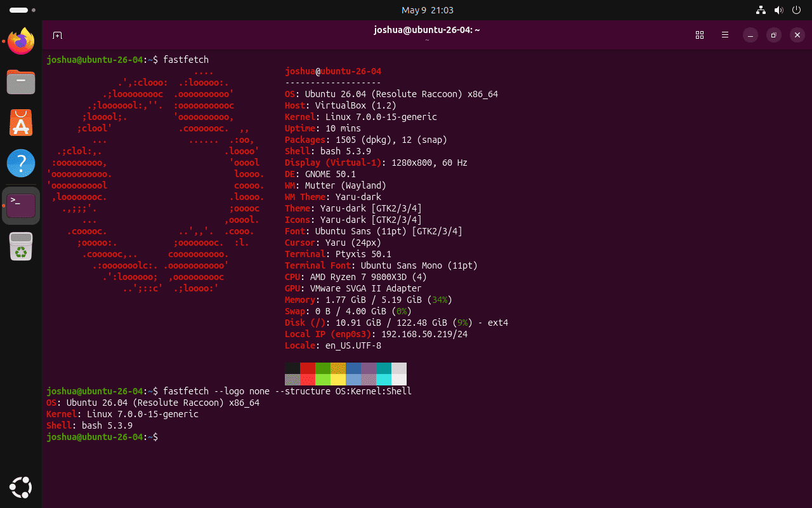Restore the terminal window size
The width and height of the screenshot is (812, 508).
[x=773, y=35]
